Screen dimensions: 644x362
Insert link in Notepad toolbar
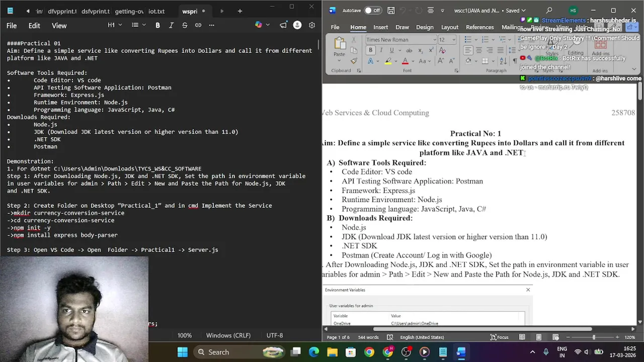198,25
